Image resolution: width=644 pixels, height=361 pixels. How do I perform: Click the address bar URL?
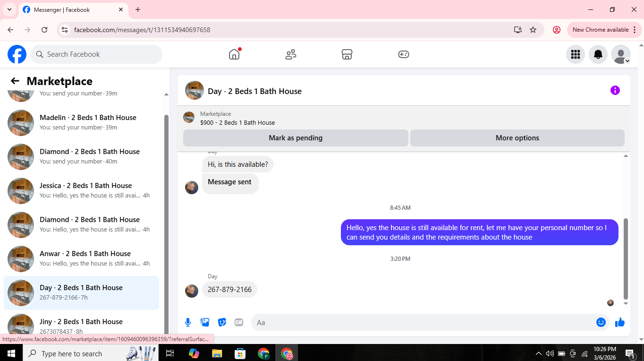[142, 30]
